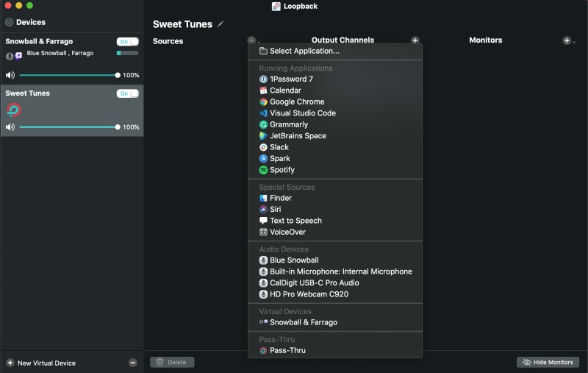Click the Siri icon in source list
Viewport: 588px width, 373px height.
click(263, 210)
